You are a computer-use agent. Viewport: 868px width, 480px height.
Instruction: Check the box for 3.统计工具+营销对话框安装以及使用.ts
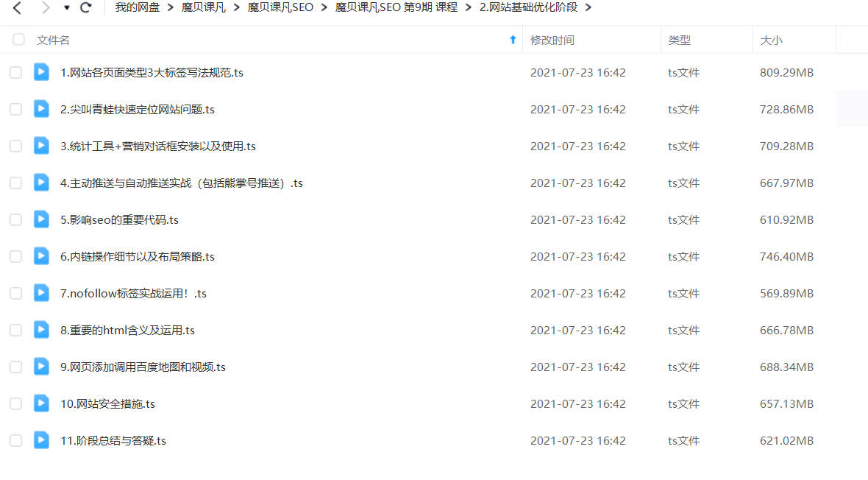16,147
